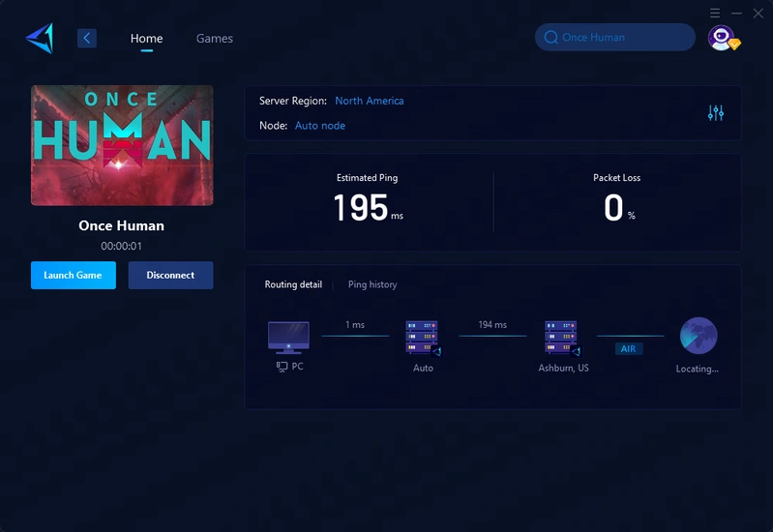Click the Once Human title below cover
This screenshot has width=773, height=532.
(x=121, y=225)
